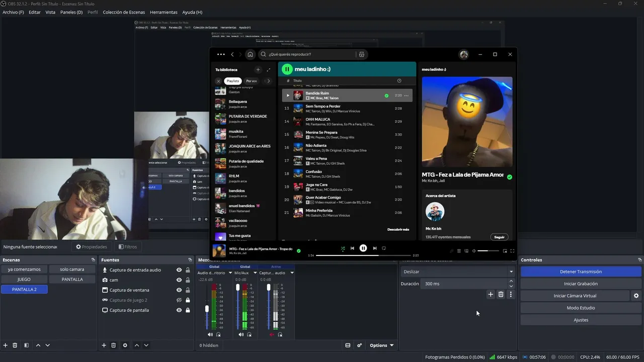Move the selected source up in Fuentes

(137, 345)
